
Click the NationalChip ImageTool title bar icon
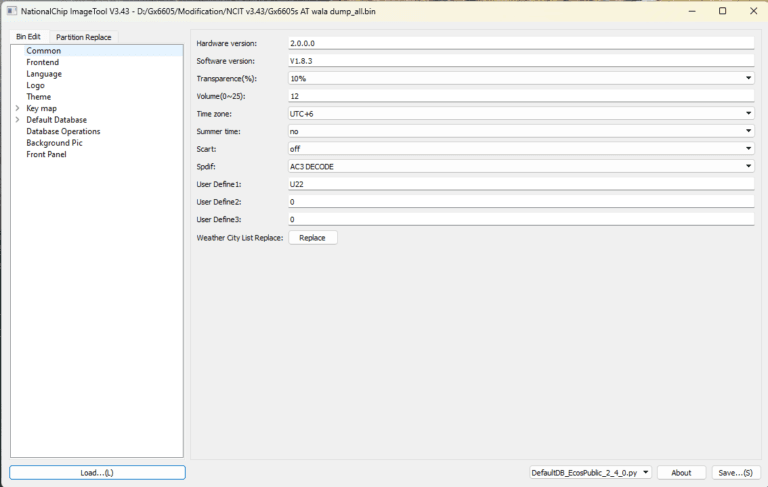click(12, 11)
